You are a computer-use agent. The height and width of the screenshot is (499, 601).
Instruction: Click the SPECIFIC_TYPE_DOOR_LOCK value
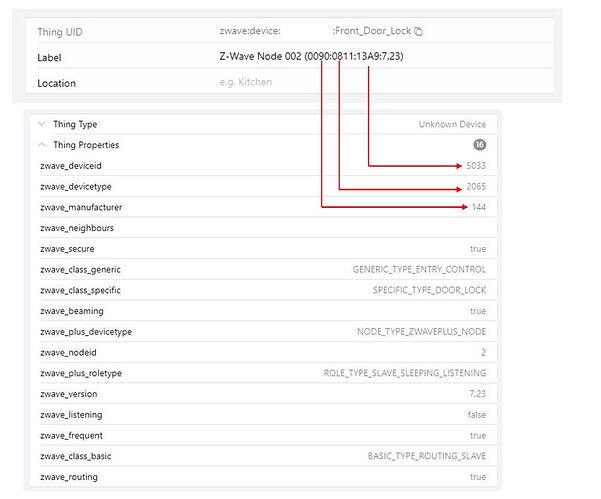click(429, 290)
